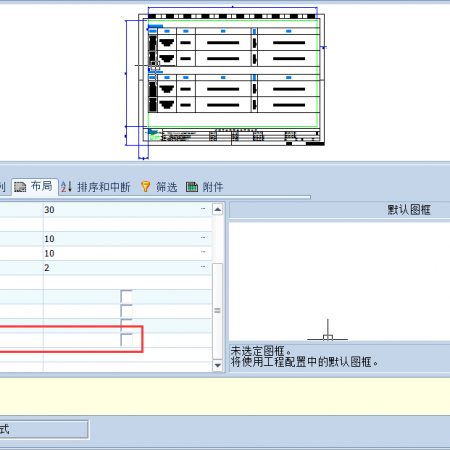Click the A-Z sort icon
This screenshot has width=450, height=450.
coord(66,187)
